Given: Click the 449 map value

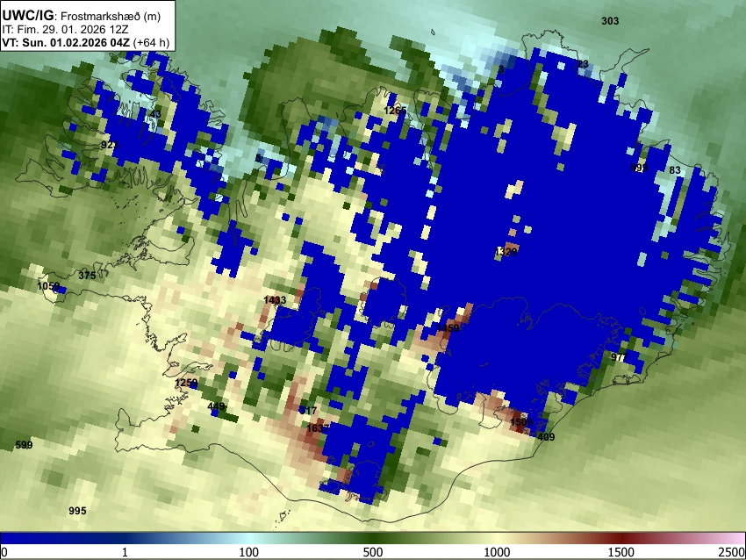Looking at the screenshot, I should [216, 406].
